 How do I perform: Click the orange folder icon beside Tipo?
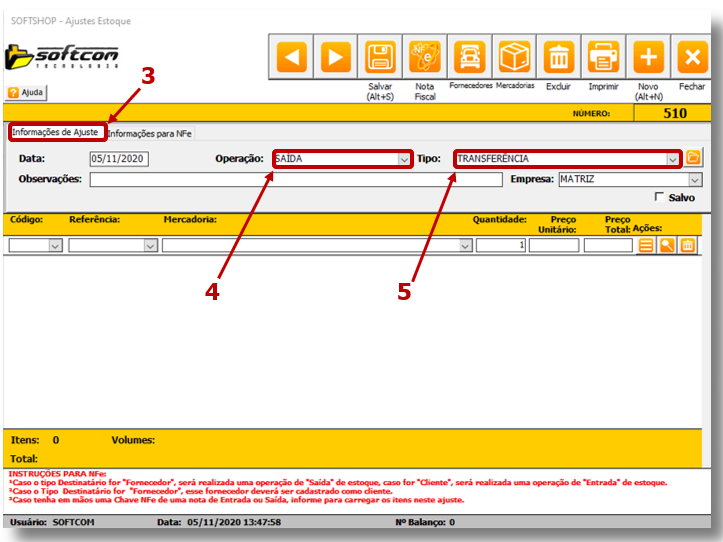[x=693, y=158]
